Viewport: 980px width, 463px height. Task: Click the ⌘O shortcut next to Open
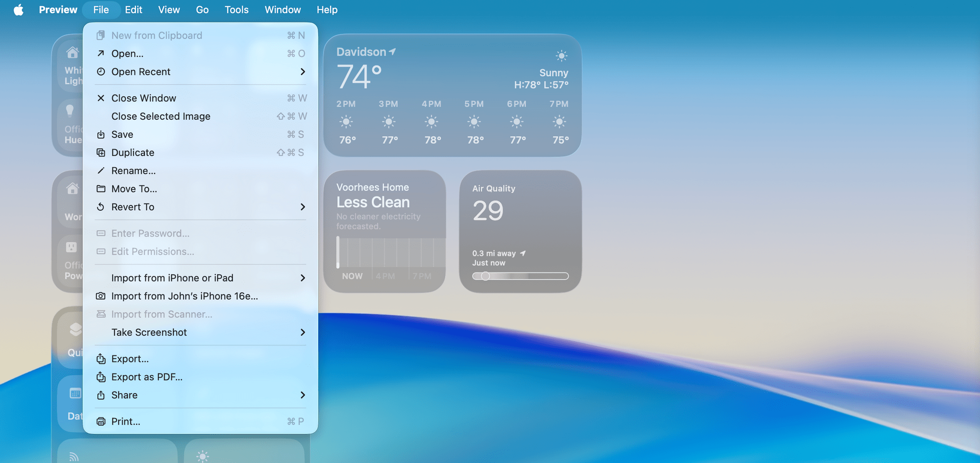click(296, 53)
